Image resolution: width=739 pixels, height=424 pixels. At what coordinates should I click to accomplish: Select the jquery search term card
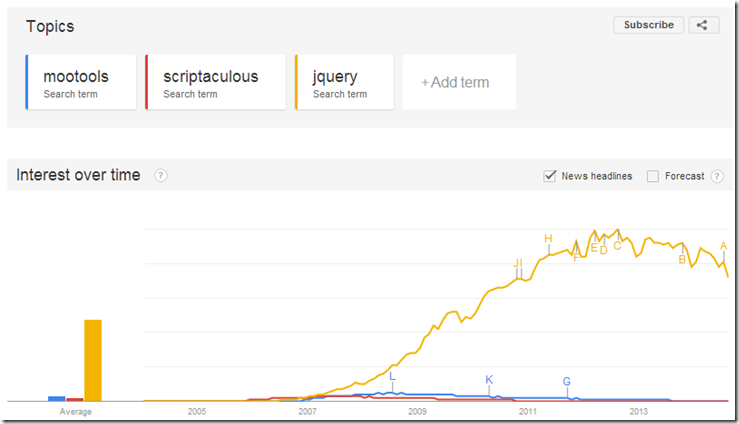[344, 82]
